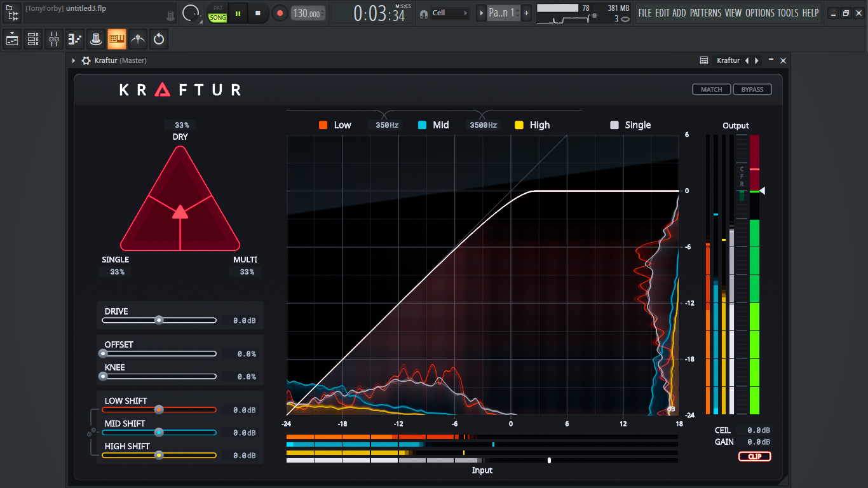The width and height of the screenshot is (868, 488).
Task: Toggle the record button
Action: [x=279, y=13]
